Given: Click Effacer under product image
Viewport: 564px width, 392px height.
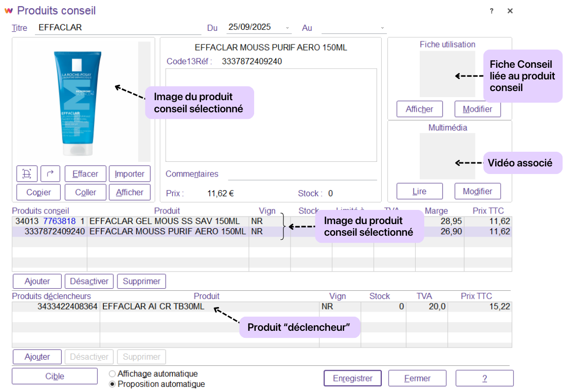Looking at the screenshot, I should click(86, 173).
